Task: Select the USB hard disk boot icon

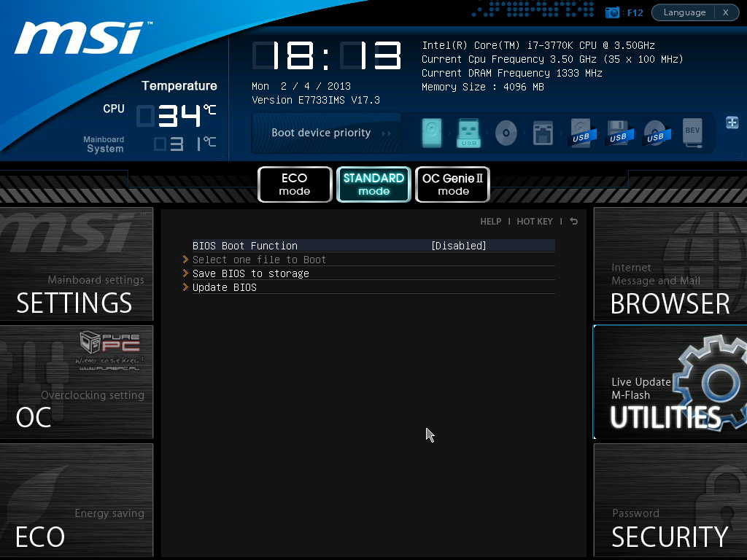Action: 581,133
